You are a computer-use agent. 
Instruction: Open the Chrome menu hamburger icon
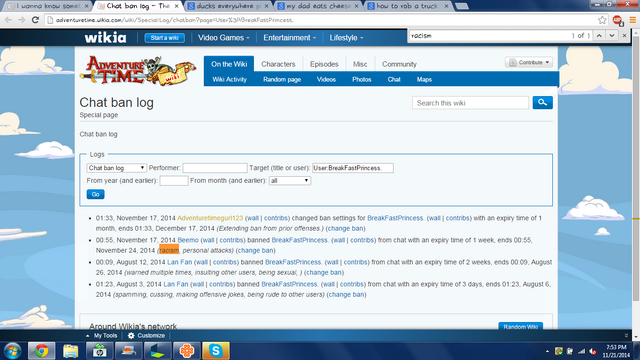point(632,20)
